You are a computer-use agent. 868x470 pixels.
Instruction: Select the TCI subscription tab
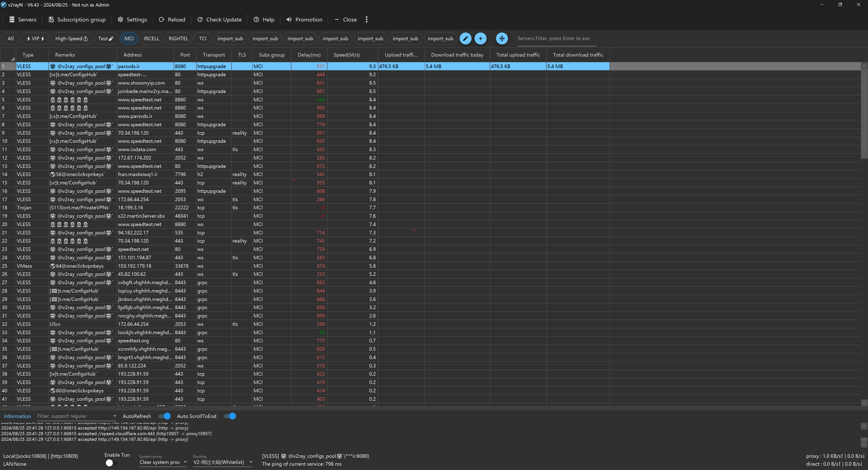tap(203, 38)
